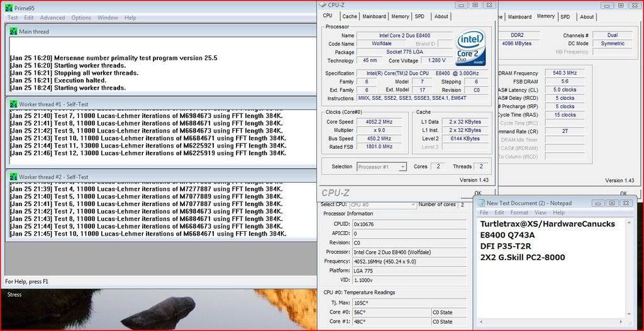Click the Code Name field Wolfdale

tap(382, 44)
